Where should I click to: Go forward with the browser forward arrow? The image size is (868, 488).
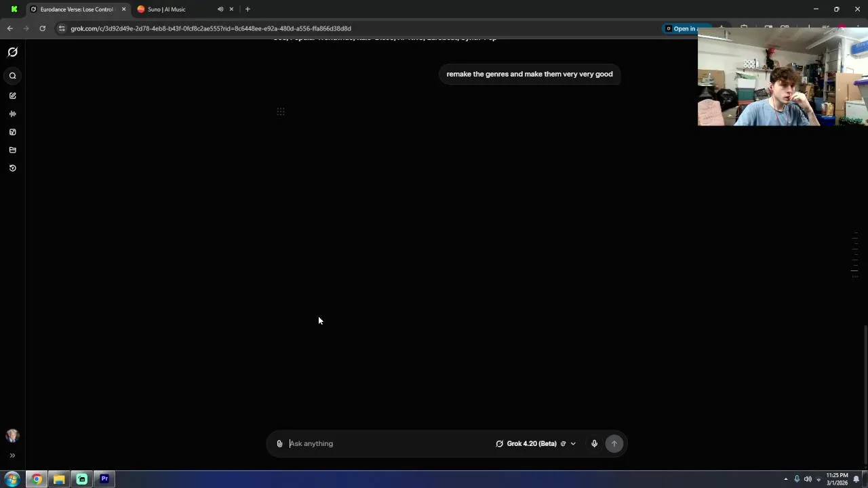(x=26, y=28)
